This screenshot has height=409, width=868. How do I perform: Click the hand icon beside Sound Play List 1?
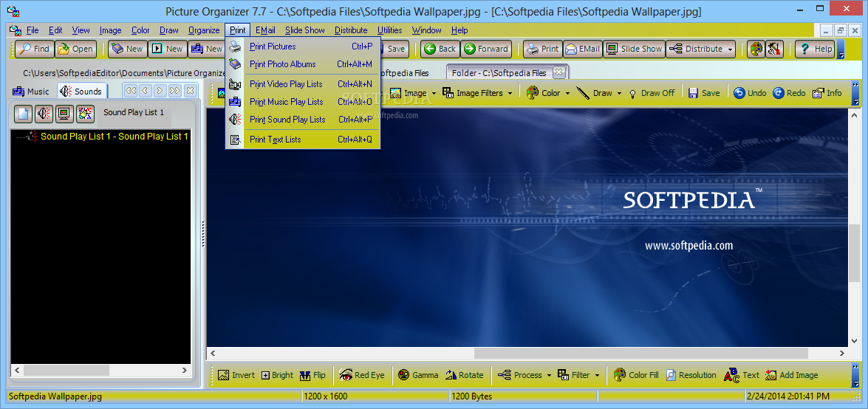[85, 114]
